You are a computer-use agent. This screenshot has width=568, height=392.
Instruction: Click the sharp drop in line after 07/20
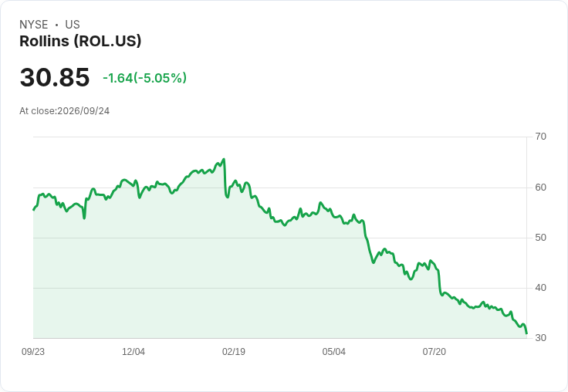439,282
